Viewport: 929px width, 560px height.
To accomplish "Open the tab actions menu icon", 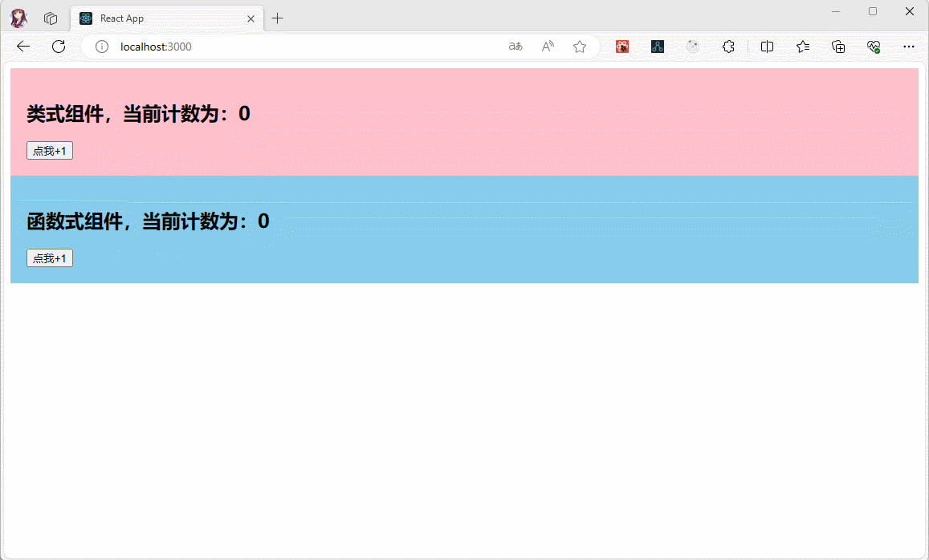I will (51, 18).
